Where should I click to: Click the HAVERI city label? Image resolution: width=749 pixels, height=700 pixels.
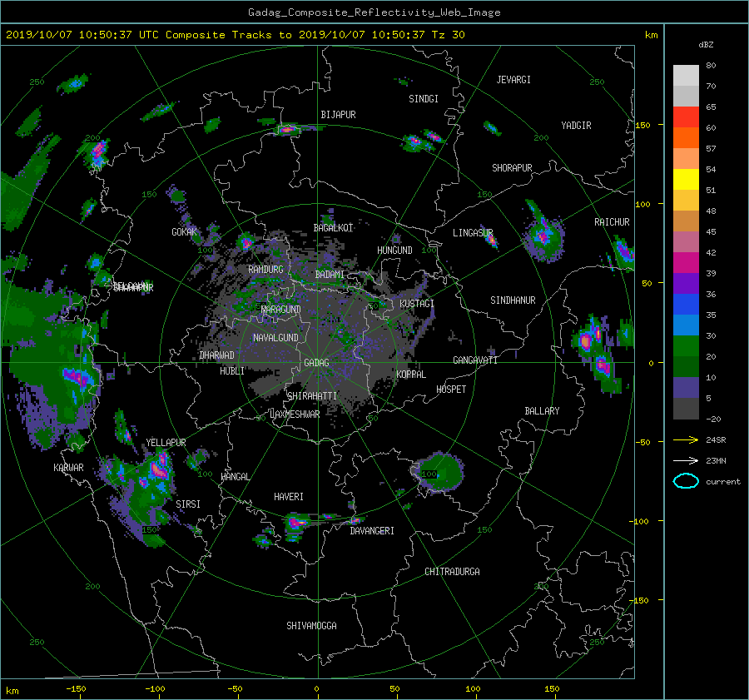click(289, 497)
